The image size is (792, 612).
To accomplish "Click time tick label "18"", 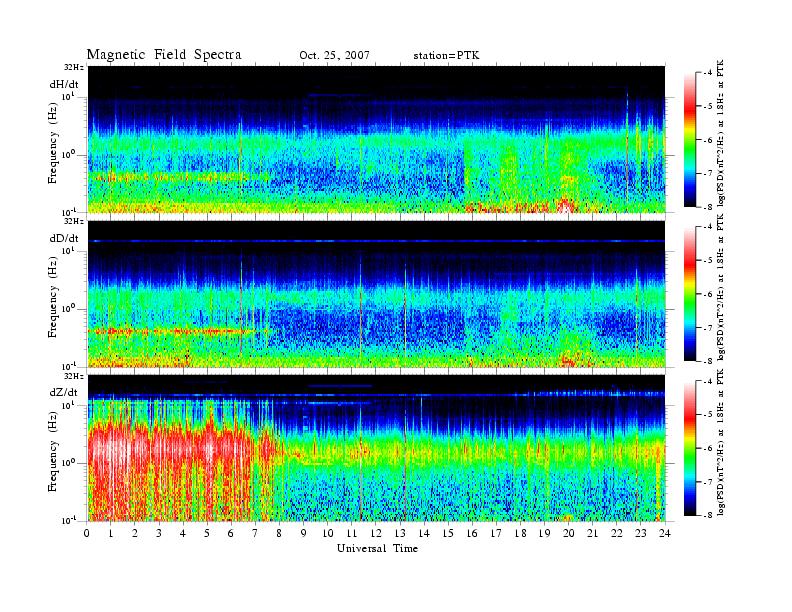I will [520, 533].
